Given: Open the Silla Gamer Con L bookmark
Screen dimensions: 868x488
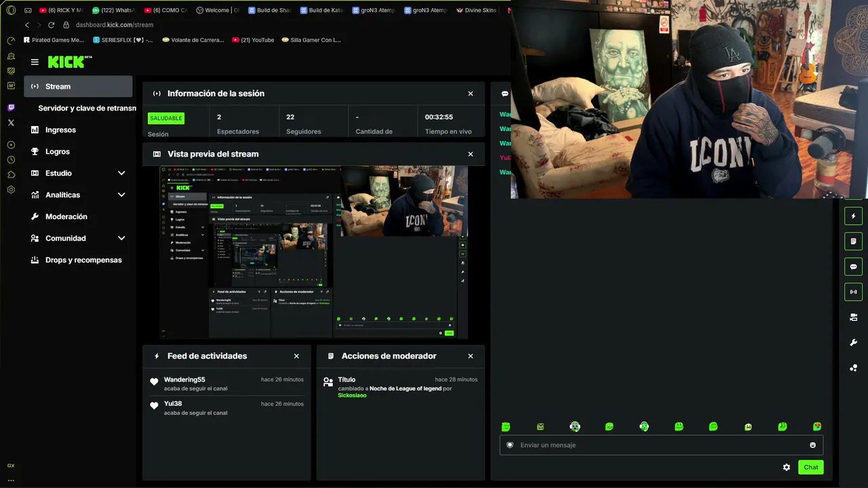Looking at the screenshot, I should (311, 40).
